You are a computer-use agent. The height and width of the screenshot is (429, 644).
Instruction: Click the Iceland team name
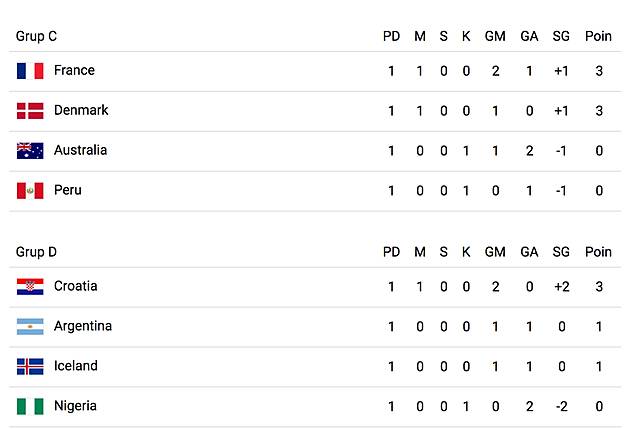point(76,366)
